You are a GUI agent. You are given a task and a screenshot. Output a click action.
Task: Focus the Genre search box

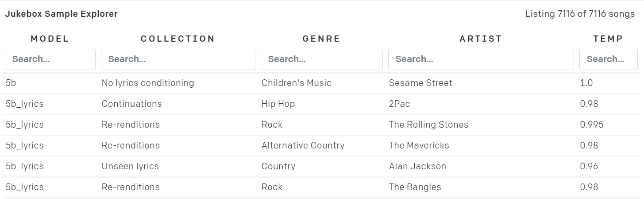[321, 59]
